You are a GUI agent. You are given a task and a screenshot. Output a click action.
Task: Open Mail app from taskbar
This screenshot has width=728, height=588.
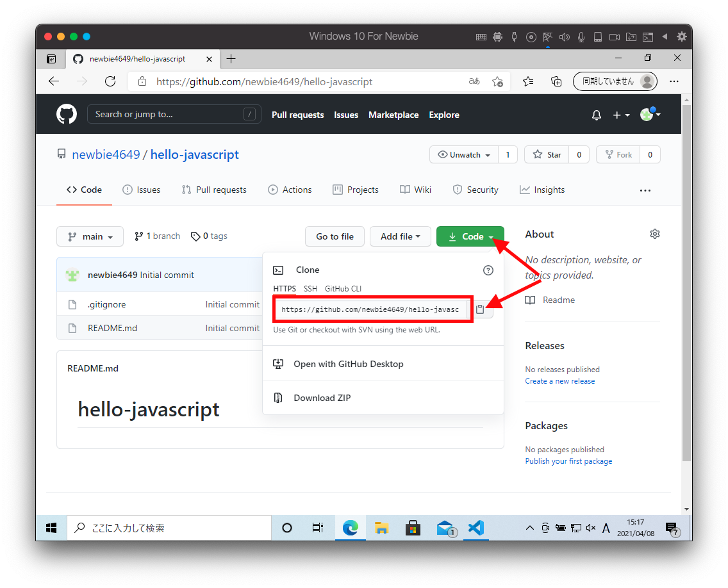(x=446, y=528)
